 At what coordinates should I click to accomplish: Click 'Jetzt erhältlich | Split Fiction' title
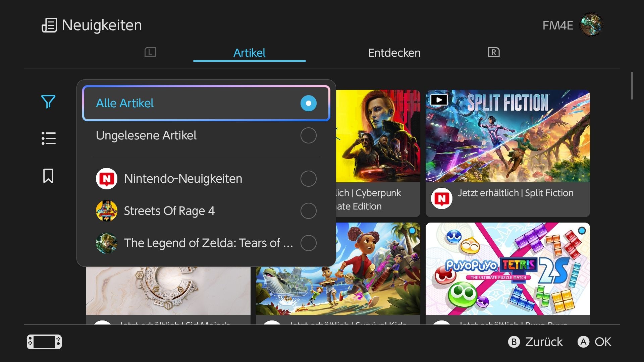pos(516,193)
